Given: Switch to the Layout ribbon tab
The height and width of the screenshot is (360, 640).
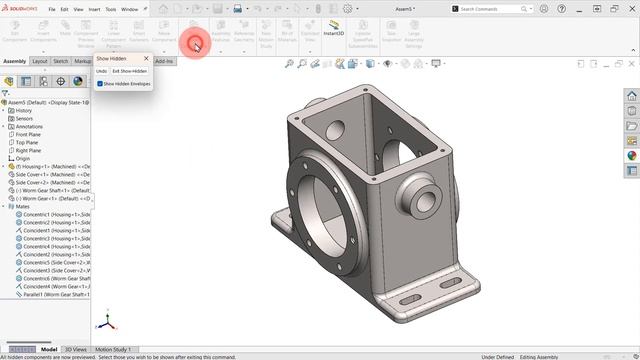Looking at the screenshot, I should click(x=40, y=61).
